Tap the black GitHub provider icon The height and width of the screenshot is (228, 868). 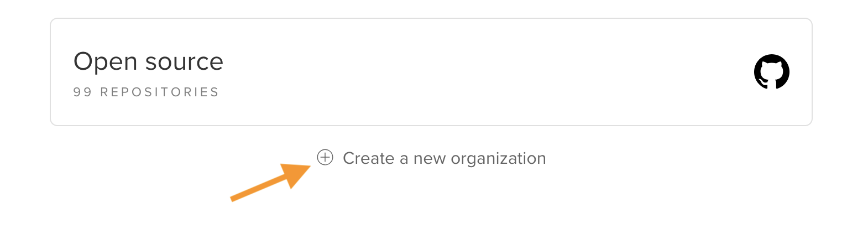click(771, 72)
